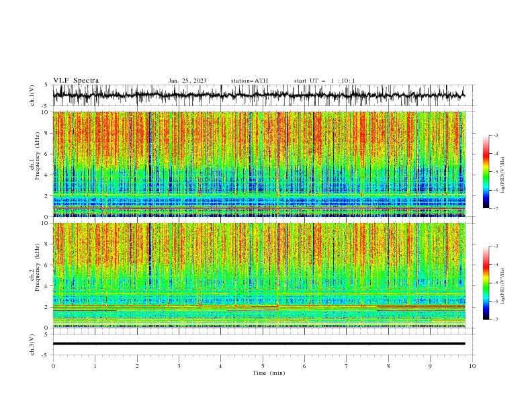Screen dimensions: 532x411
Task: Click the "6" kHz tick on ch.2 spectrogram axis
Action: (x=48, y=265)
